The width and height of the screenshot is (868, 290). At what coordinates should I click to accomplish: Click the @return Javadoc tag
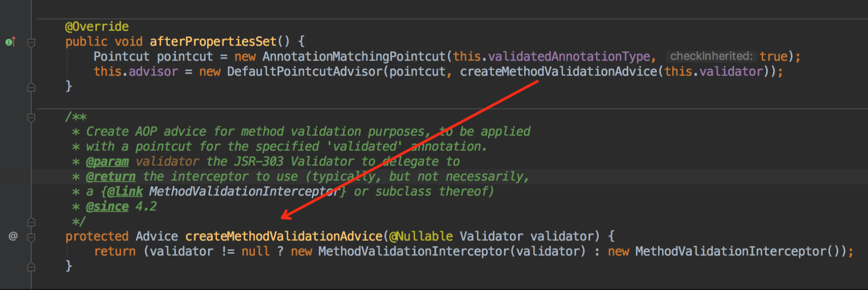(x=110, y=176)
